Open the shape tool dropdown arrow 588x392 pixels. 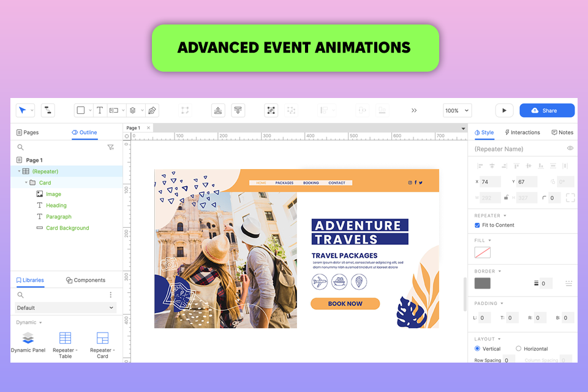pos(90,111)
